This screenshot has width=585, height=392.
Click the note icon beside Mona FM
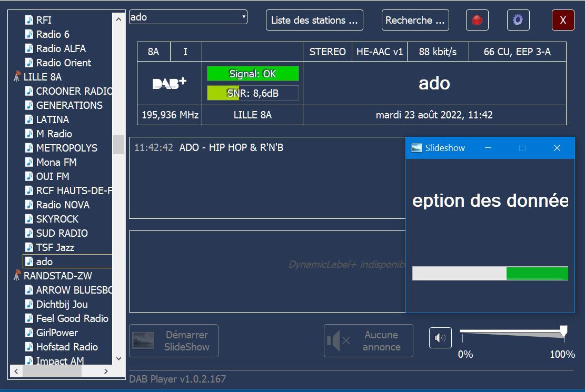(x=29, y=162)
